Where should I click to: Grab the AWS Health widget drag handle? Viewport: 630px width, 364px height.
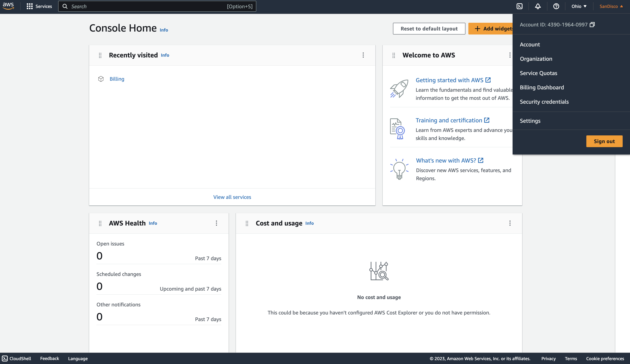(x=100, y=223)
